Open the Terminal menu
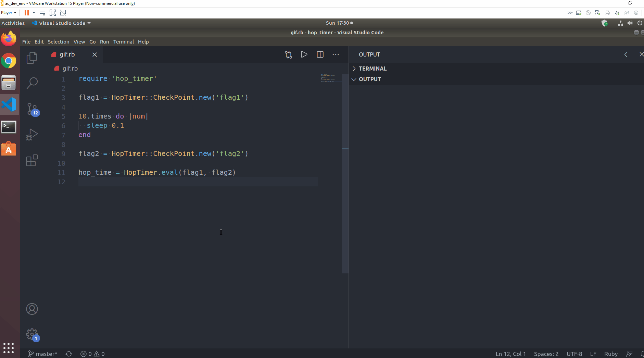Viewport: 644px width, 358px height. (124, 42)
